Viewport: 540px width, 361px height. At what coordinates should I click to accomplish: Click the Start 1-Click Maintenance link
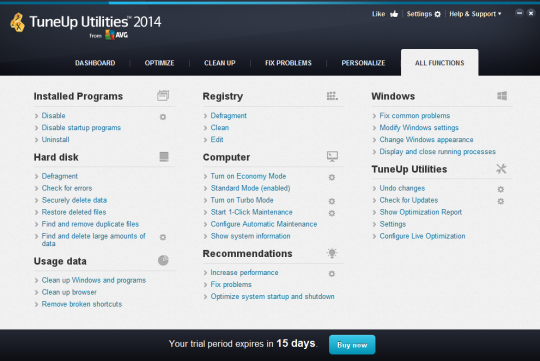251,212
